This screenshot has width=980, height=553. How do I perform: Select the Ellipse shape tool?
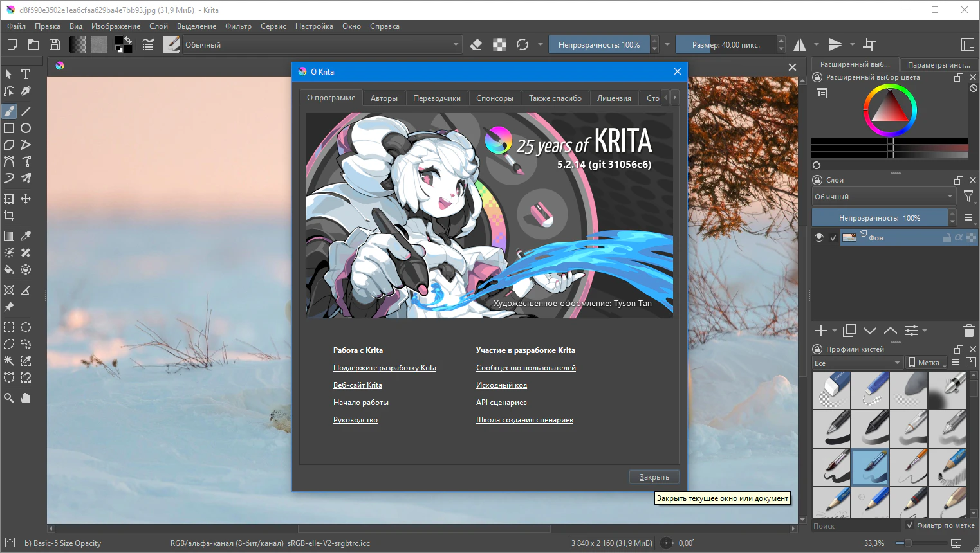click(x=26, y=128)
